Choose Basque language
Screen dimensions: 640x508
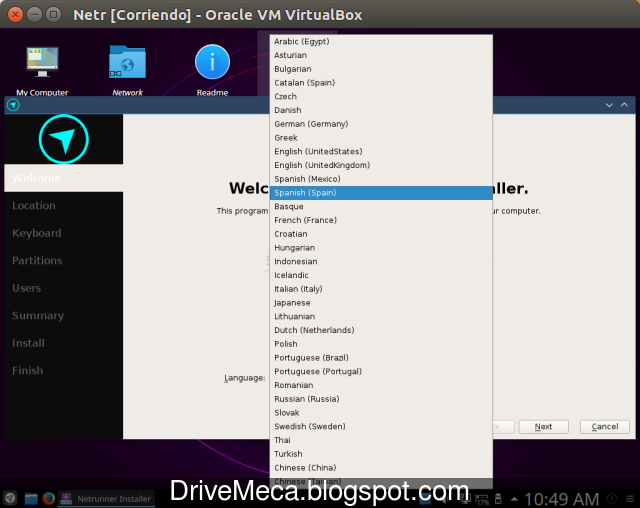click(x=381, y=206)
